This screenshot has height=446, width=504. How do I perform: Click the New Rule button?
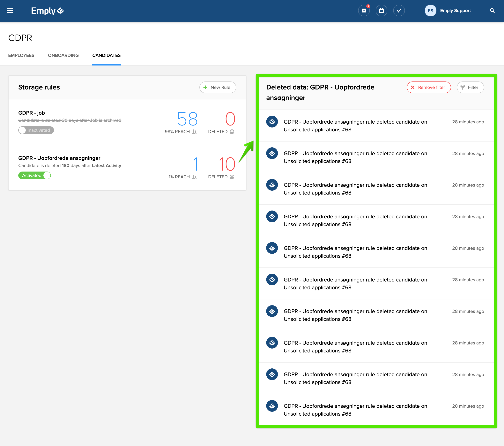pos(218,87)
